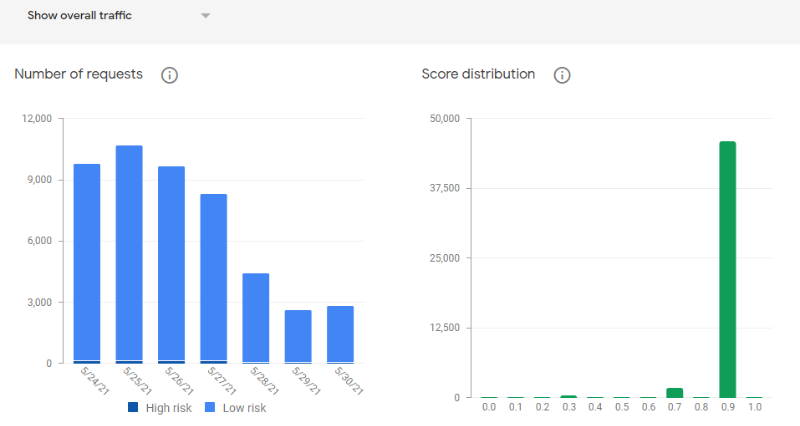This screenshot has width=800, height=426.
Task: Select the 5/28/21 requests bar
Action: pyautogui.click(x=256, y=317)
